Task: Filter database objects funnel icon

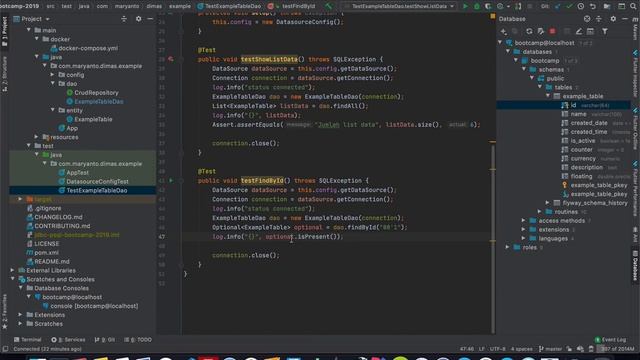Action: [605, 31]
